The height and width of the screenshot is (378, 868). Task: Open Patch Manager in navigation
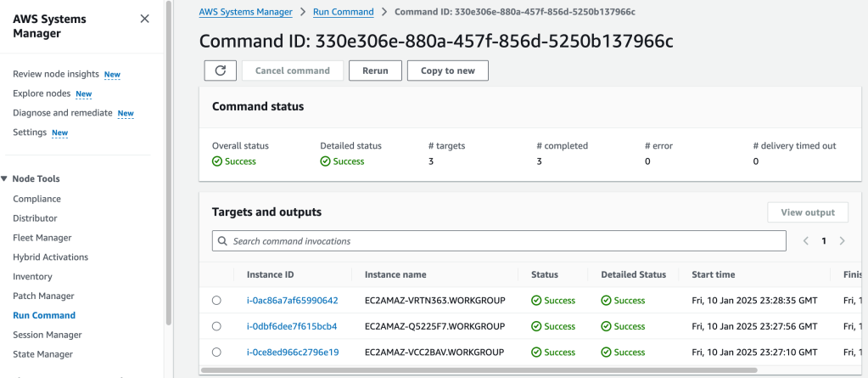[43, 296]
